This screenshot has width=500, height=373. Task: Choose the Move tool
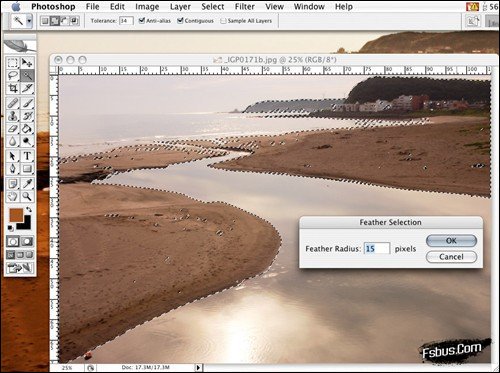tap(27, 63)
